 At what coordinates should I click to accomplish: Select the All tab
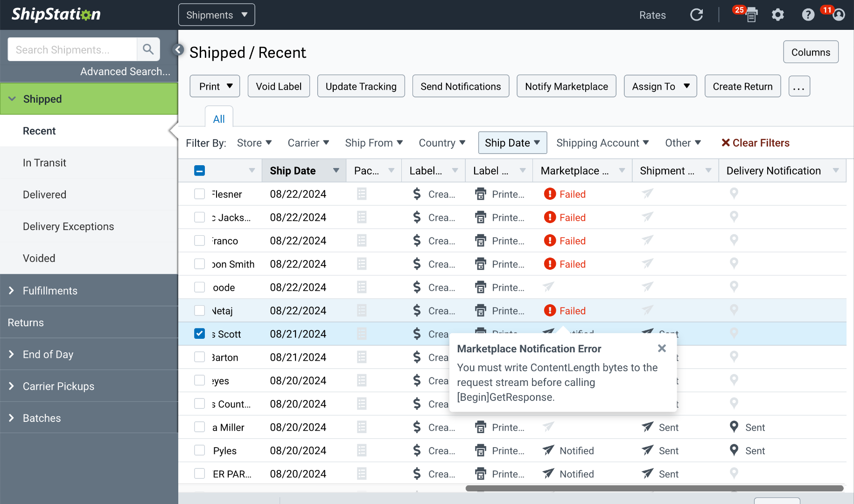pyautogui.click(x=219, y=119)
